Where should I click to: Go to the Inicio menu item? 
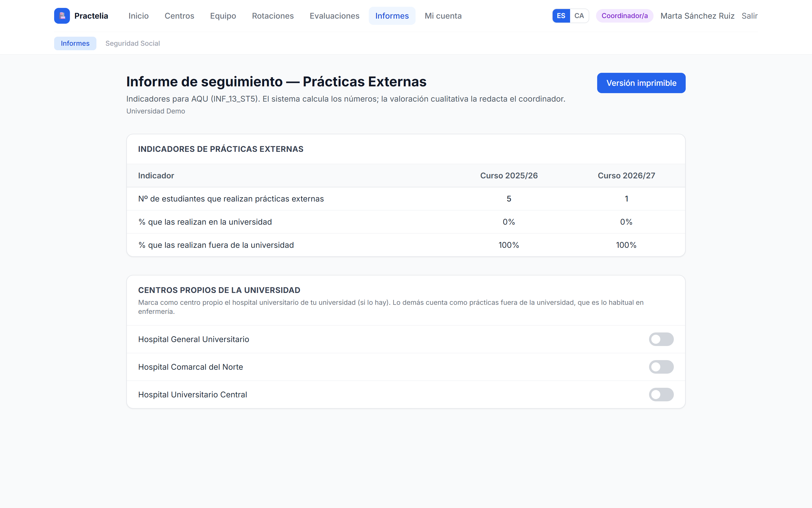point(139,16)
